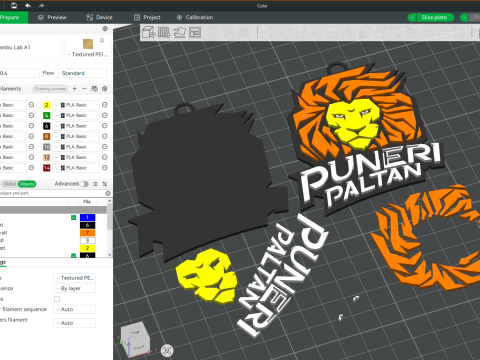Edit preset for filament 14 PLA Basic
480x360 pixels.
[104, 168]
